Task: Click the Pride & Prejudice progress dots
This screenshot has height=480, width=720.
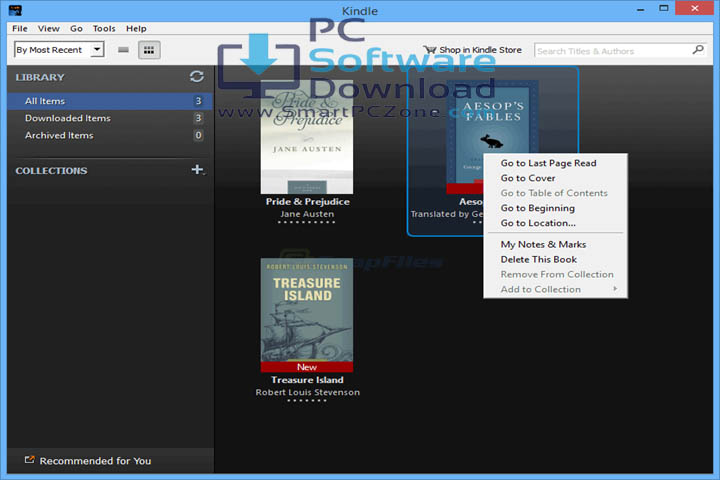Action: pyautogui.click(x=307, y=222)
